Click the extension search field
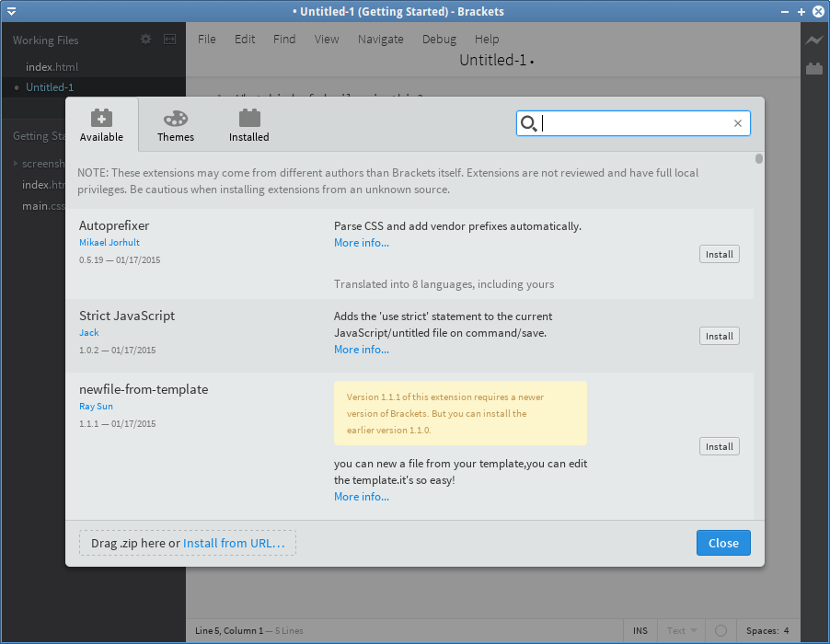The height and width of the screenshot is (644, 830). point(633,123)
